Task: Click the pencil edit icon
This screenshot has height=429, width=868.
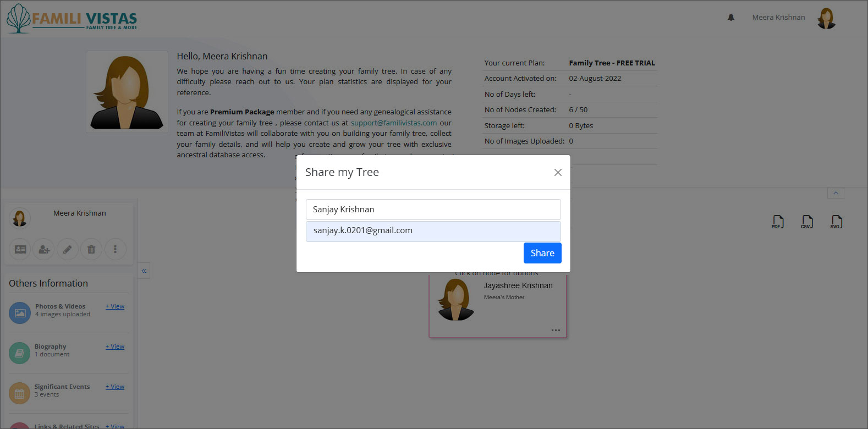Action: 67,249
